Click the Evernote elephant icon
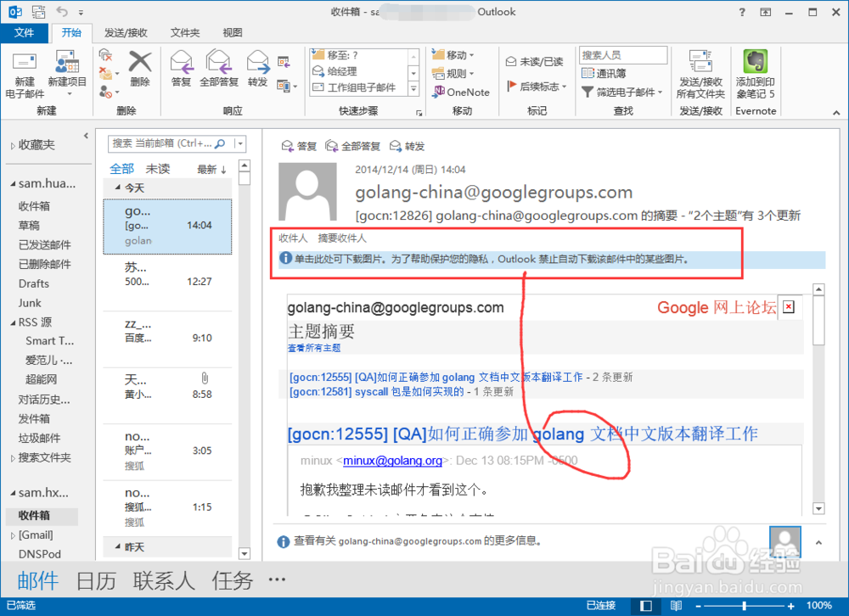Screen dimensions: 849x616 click(755, 60)
